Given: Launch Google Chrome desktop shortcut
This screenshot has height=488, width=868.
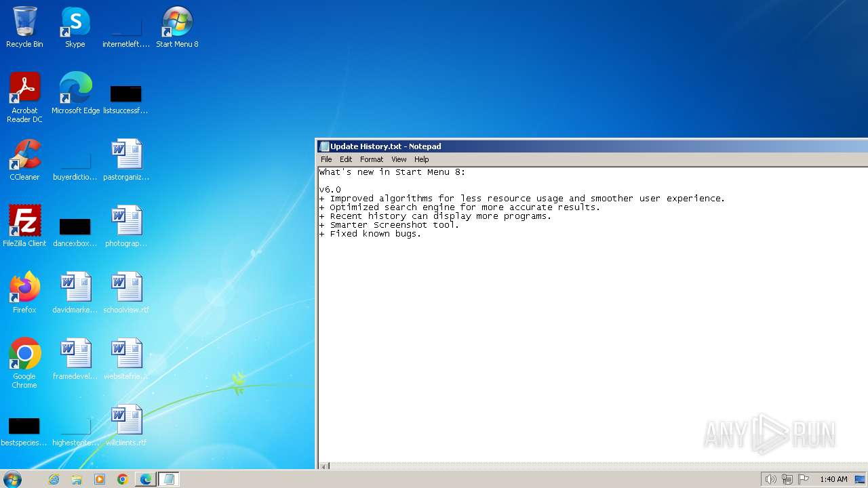Looking at the screenshot, I should click(24, 363).
